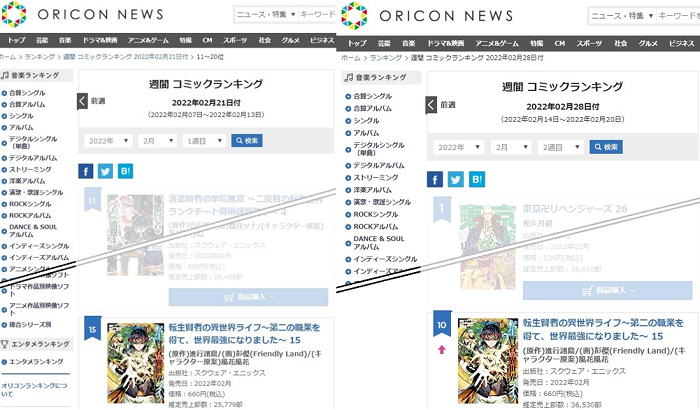Open 演歌・歌謡シングル on Feb 28 sidebar
The width and height of the screenshot is (700, 410).
[x=382, y=202]
